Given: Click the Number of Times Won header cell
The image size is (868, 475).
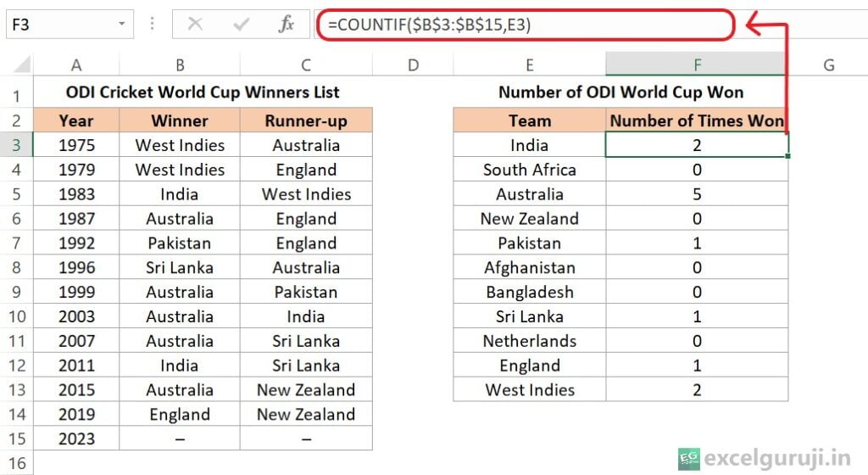Looking at the screenshot, I should pyautogui.click(x=697, y=120).
